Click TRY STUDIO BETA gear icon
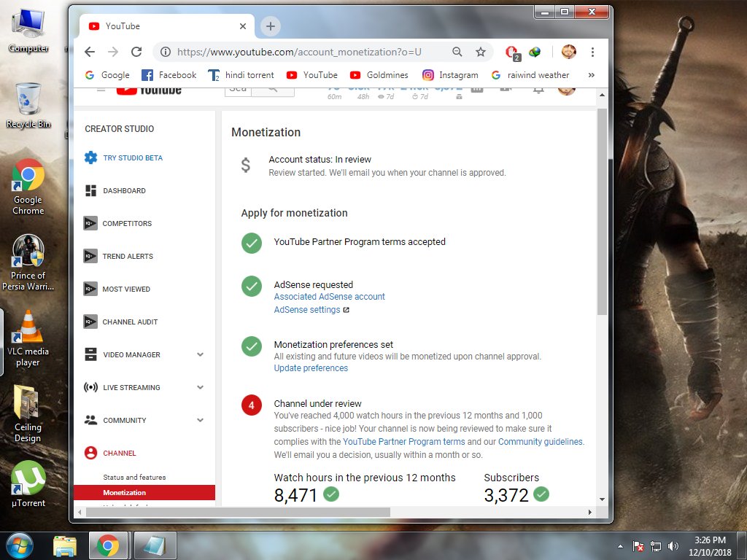 pyautogui.click(x=90, y=157)
